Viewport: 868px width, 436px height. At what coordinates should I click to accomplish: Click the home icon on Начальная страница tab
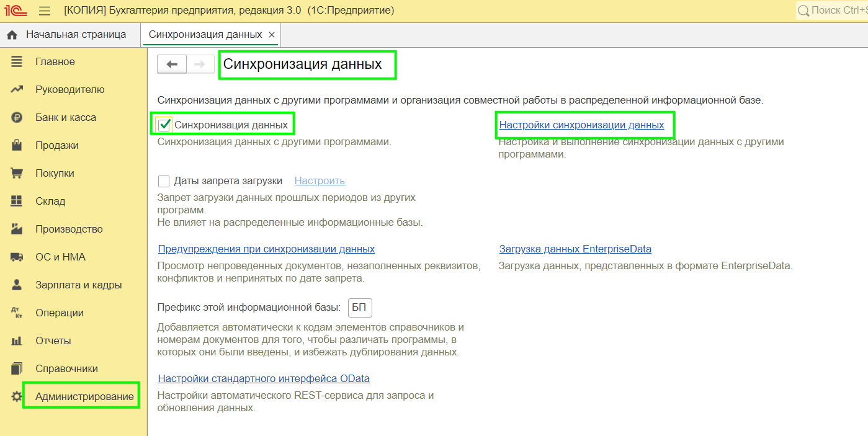point(12,35)
